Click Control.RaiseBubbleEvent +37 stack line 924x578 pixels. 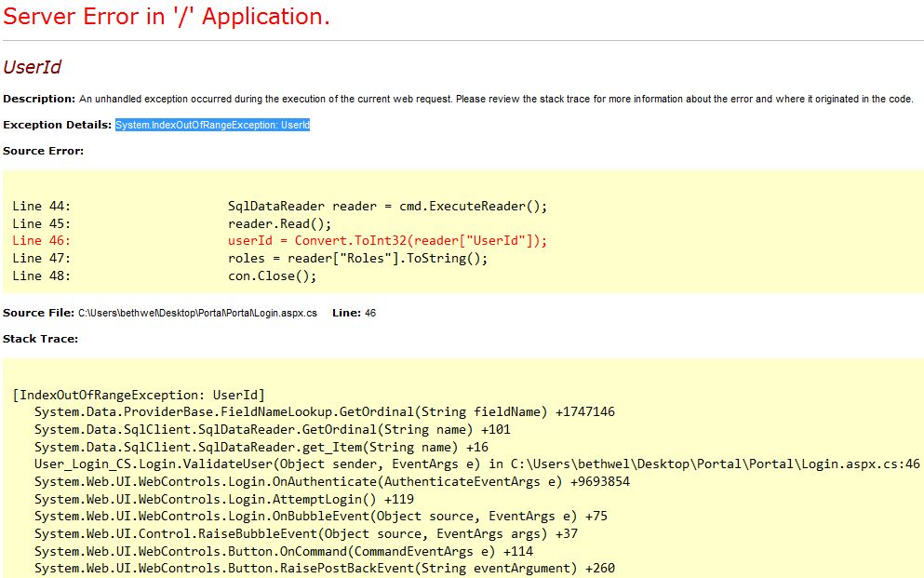[x=306, y=534]
